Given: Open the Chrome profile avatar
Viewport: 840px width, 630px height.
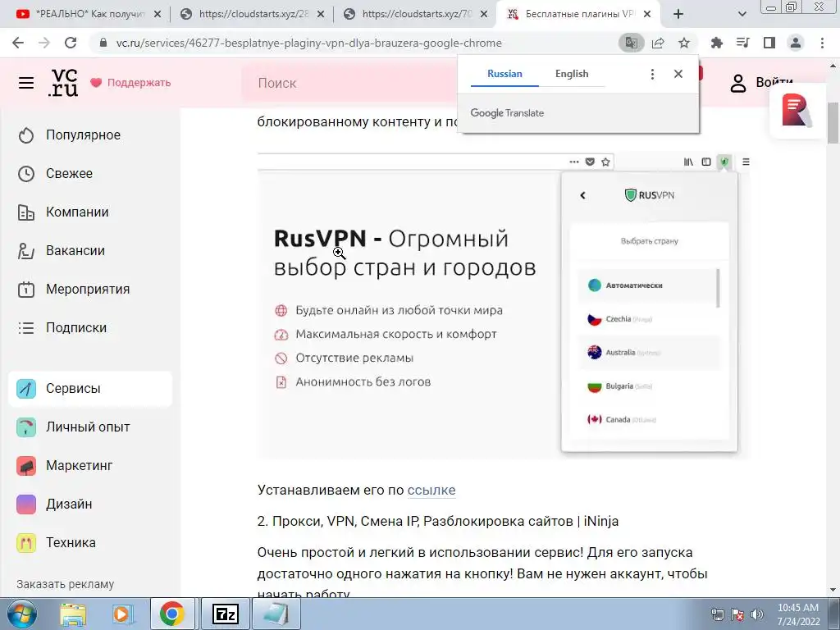Looking at the screenshot, I should (x=796, y=43).
